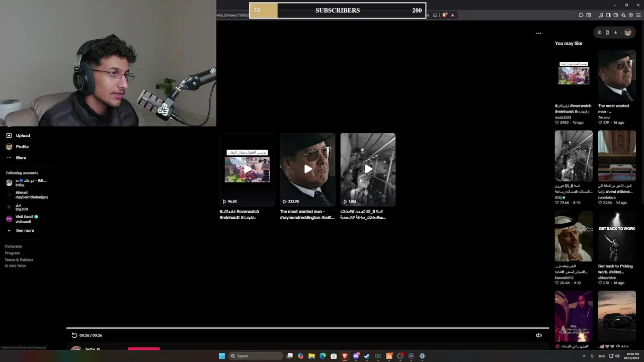Viewport: 644px width, 362px height.
Task: Open brg308 following account
Action: click(x=17, y=207)
